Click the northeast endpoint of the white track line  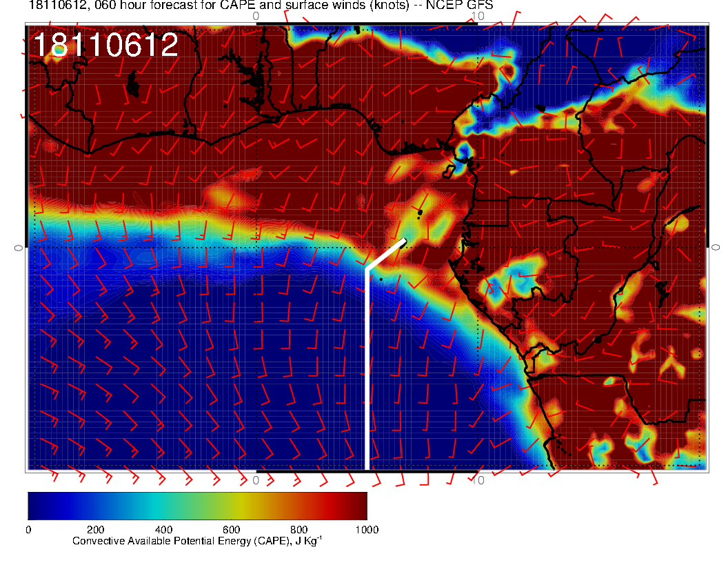[403, 240]
